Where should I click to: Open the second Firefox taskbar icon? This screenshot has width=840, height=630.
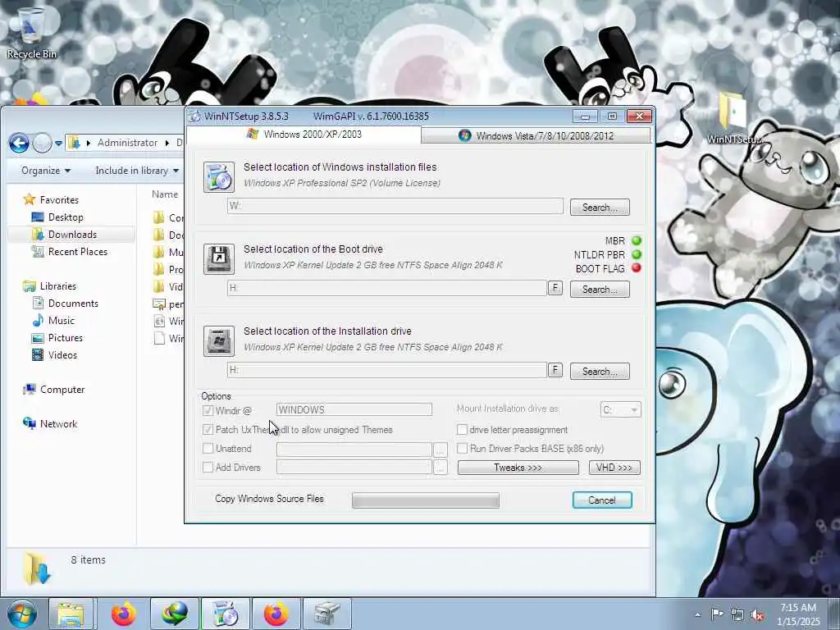click(x=276, y=614)
